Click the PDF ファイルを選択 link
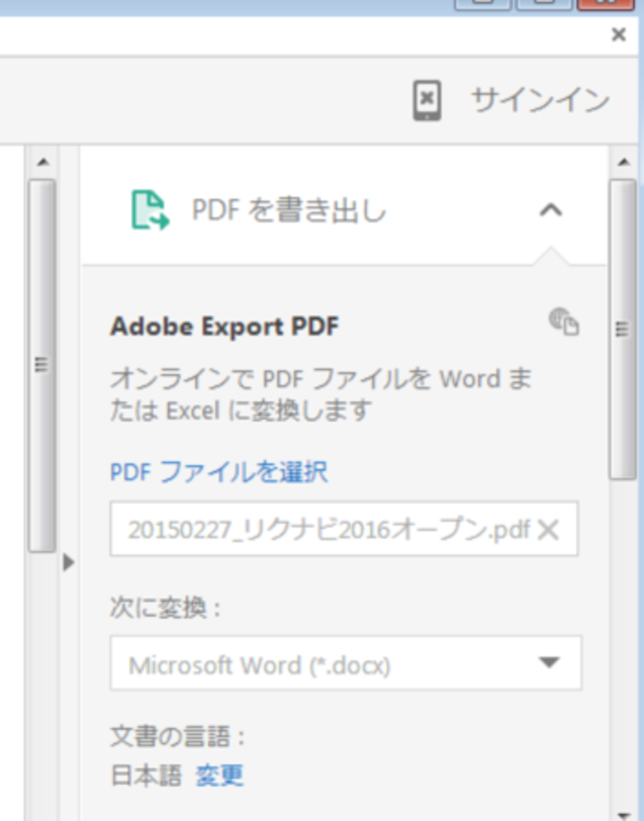 [x=218, y=471]
